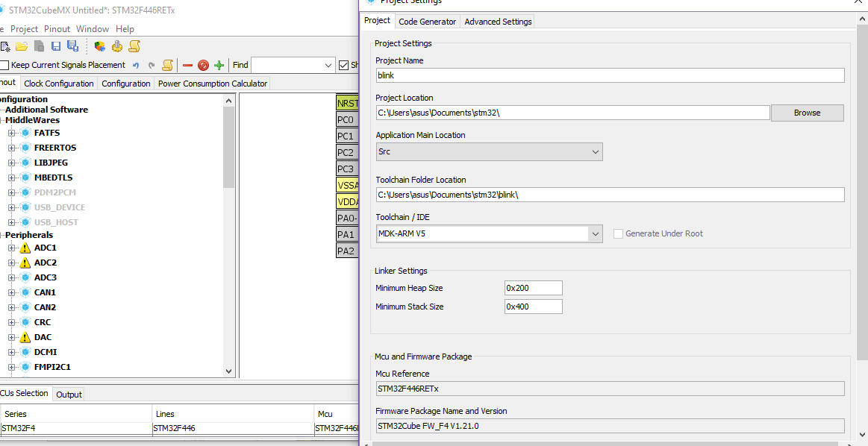Open the Find dropdown arrow
The image size is (868, 446).
[328, 66]
